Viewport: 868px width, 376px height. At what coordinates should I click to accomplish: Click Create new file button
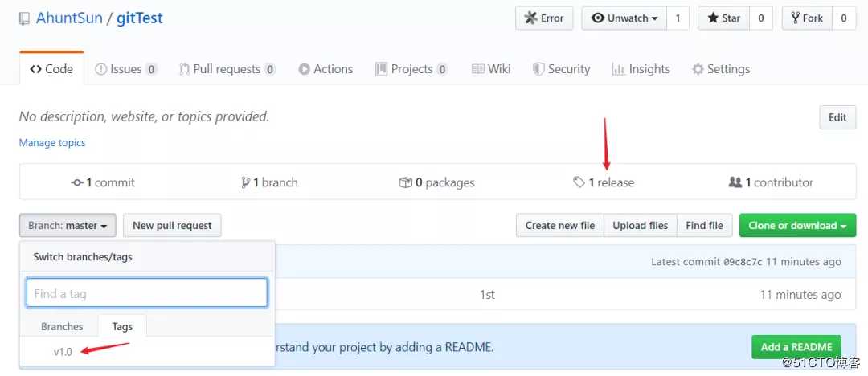pos(559,226)
